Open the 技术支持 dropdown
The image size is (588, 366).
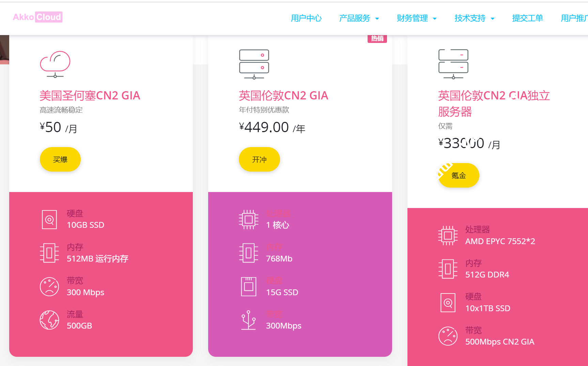[470, 18]
